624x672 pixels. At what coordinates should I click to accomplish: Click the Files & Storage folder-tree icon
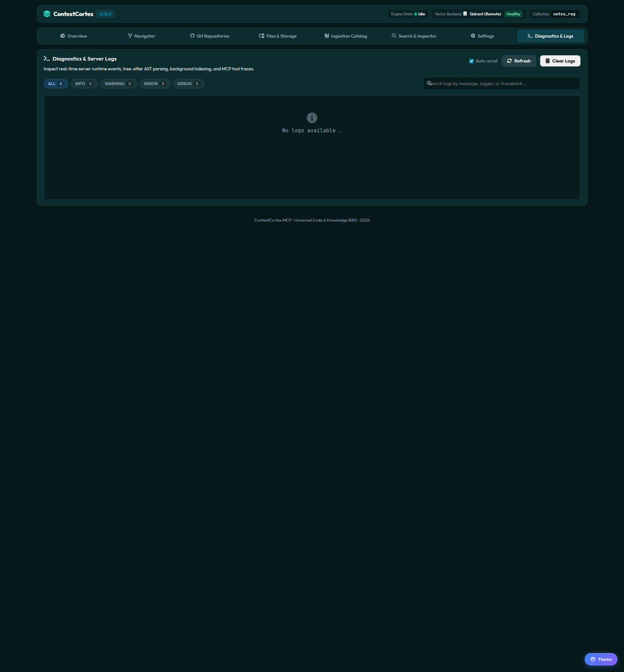click(x=262, y=36)
